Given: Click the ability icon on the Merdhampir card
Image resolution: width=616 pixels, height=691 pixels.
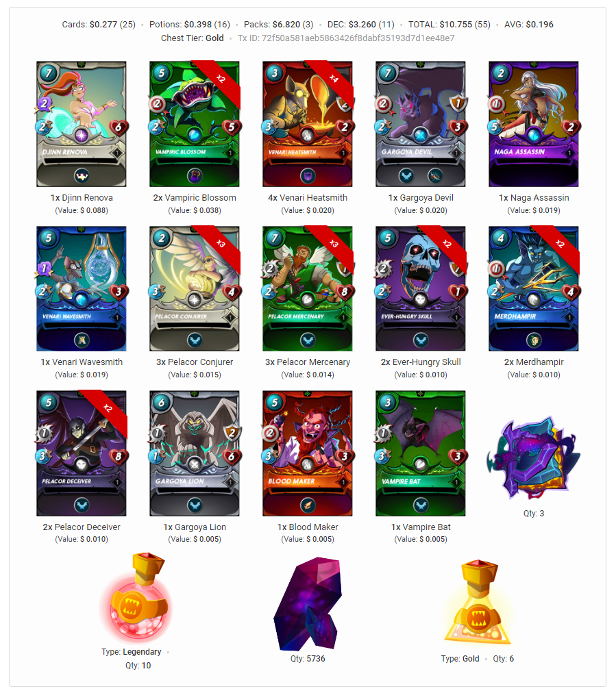Looking at the screenshot, I should (534, 340).
